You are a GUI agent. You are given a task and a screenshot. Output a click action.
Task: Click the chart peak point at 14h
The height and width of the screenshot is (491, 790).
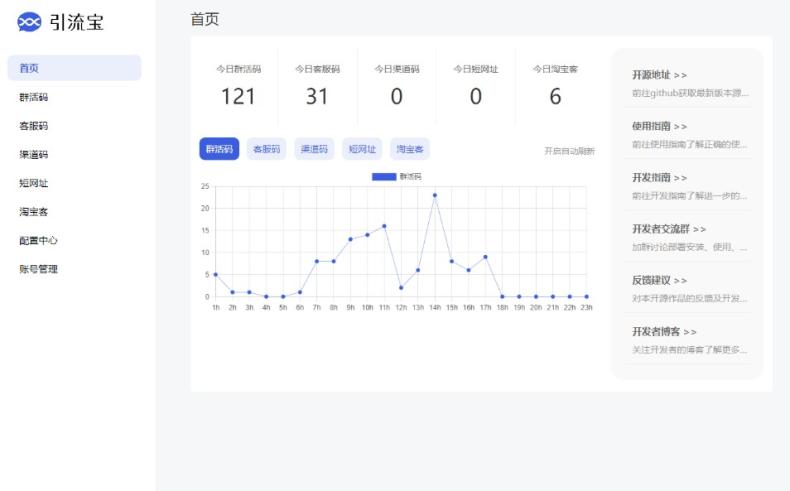point(435,195)
